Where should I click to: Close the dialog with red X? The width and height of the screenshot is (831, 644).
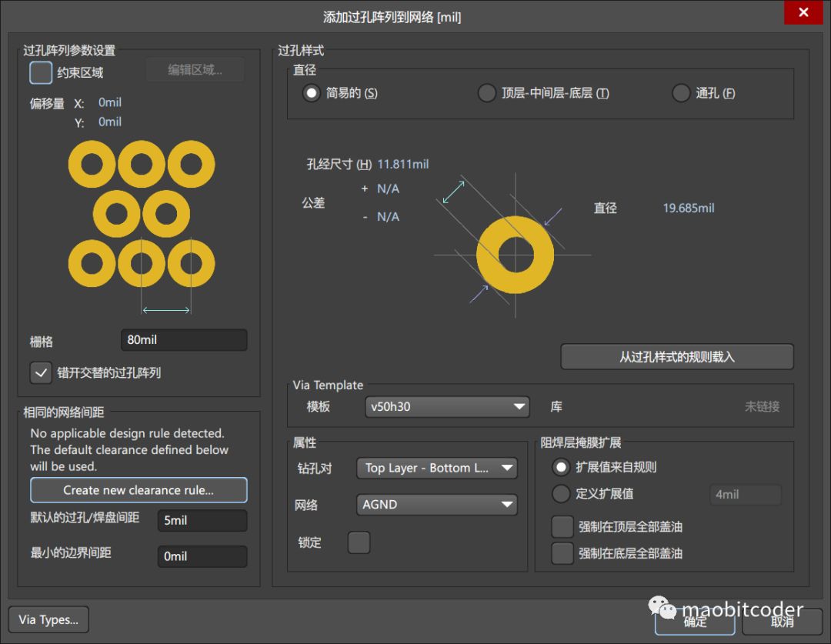(x=803, y=13)
